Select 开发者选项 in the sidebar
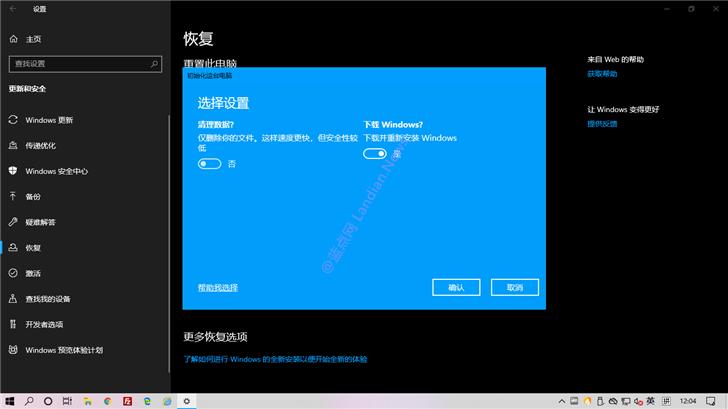Image resolution: width=728 pixels, height=409 pixels. 44,325
